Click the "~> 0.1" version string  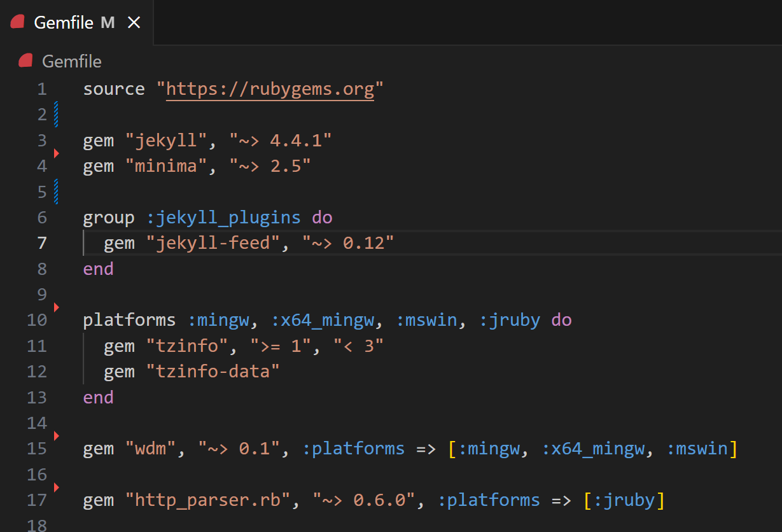click(239, 449)
